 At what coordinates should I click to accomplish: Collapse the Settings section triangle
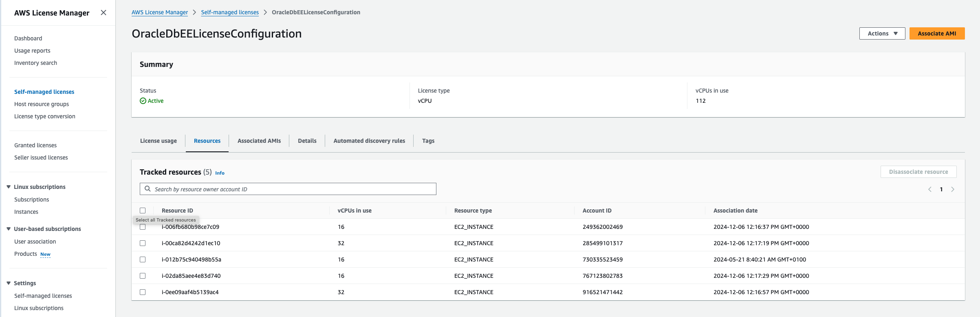pos(9,283)
